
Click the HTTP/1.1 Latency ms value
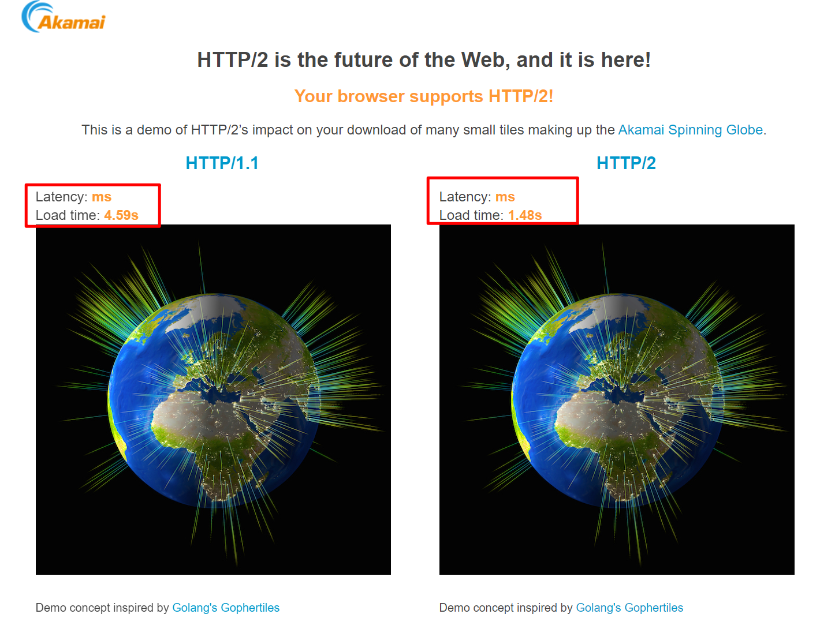pyautogui.click(x=102, y=197)
